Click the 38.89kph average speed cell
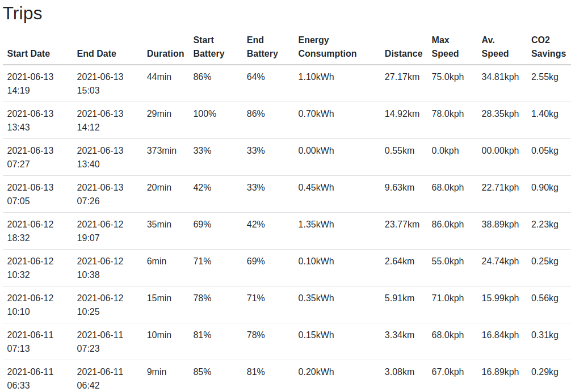 500,225
